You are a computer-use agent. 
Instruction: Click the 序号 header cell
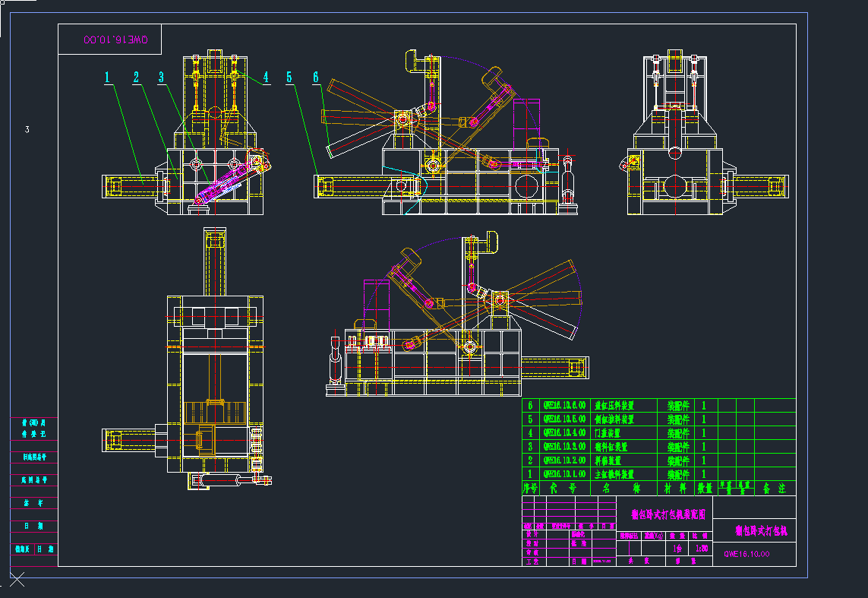pyautogui.click(x=530, y=488)
